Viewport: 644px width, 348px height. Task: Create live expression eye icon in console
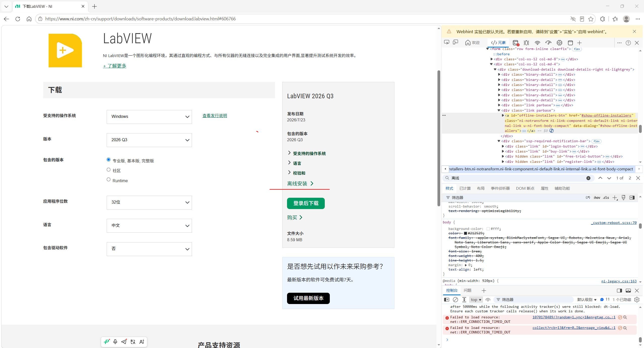[488, 300]
